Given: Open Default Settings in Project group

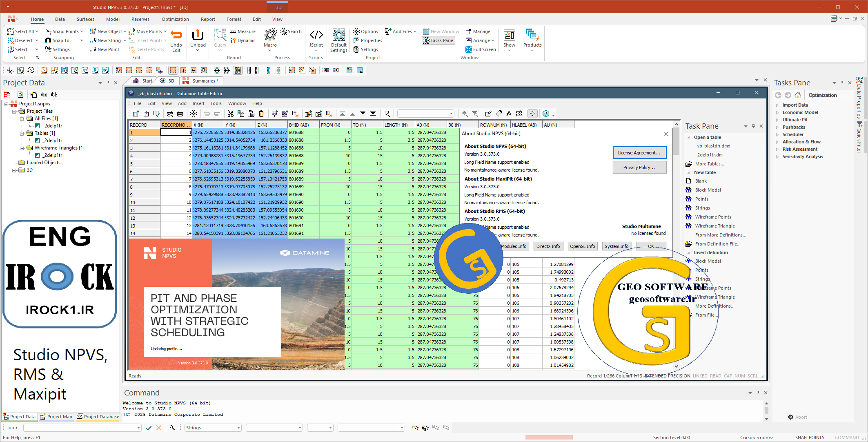Looking at the screenshot, I should (x=339, y=40).
